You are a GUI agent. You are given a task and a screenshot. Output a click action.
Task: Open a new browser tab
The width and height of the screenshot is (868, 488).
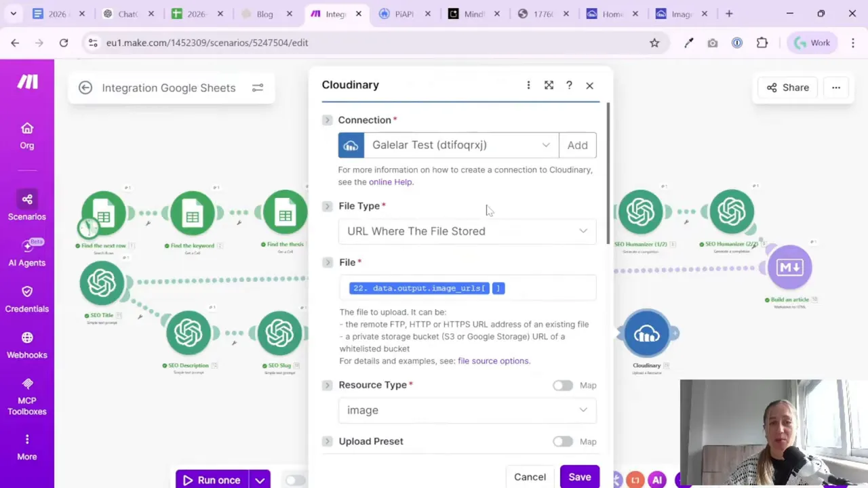click(x=729, y=14)
